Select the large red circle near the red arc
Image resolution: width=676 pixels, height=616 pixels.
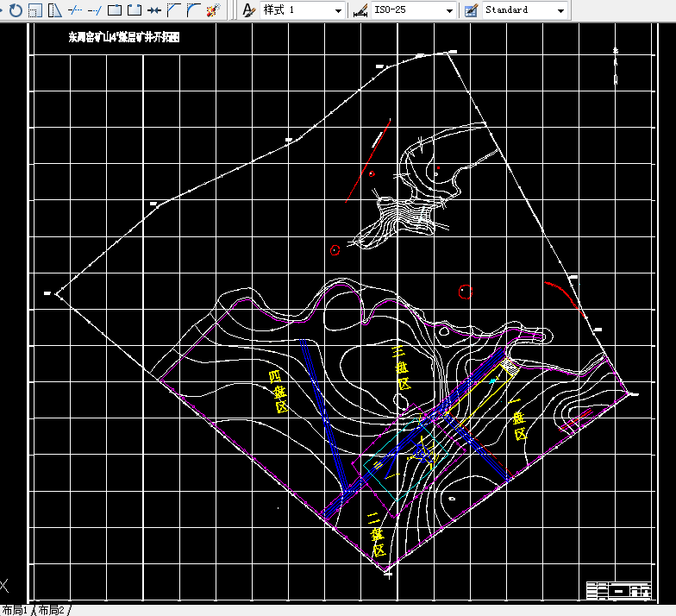pos(466,292)
